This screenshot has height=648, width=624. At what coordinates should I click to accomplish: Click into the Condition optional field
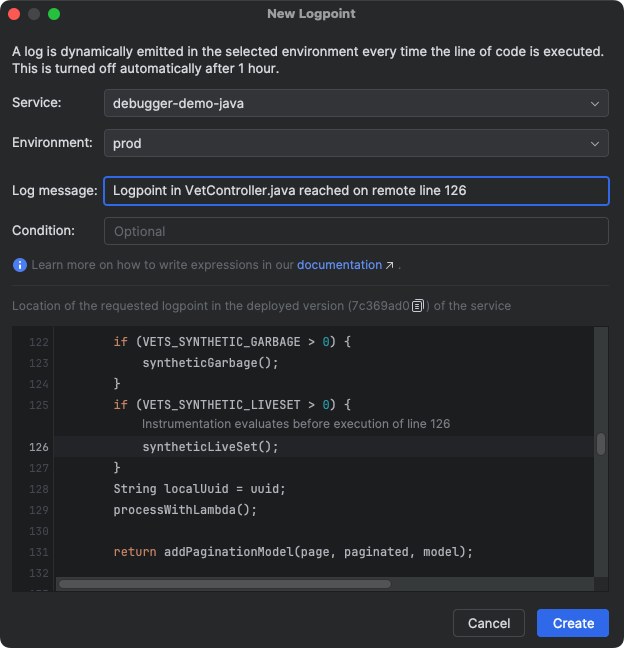pyautogui.click(x=356, y=231)
